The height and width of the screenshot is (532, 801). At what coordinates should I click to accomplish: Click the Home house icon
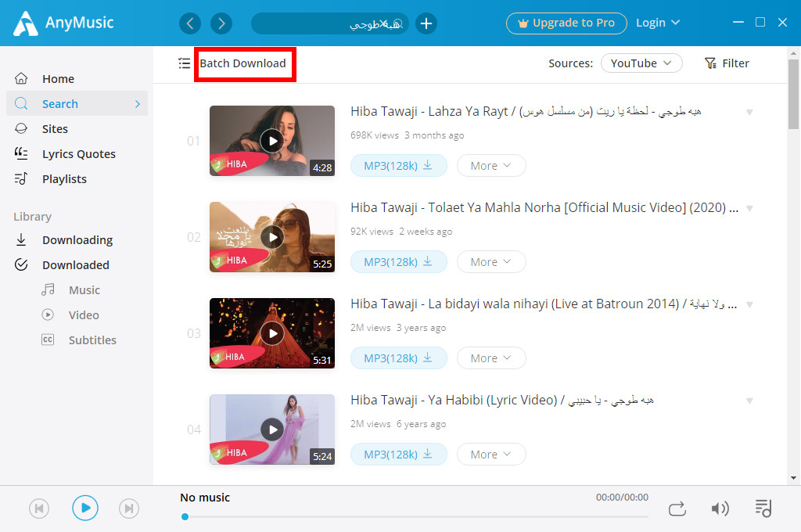(21, 78)
